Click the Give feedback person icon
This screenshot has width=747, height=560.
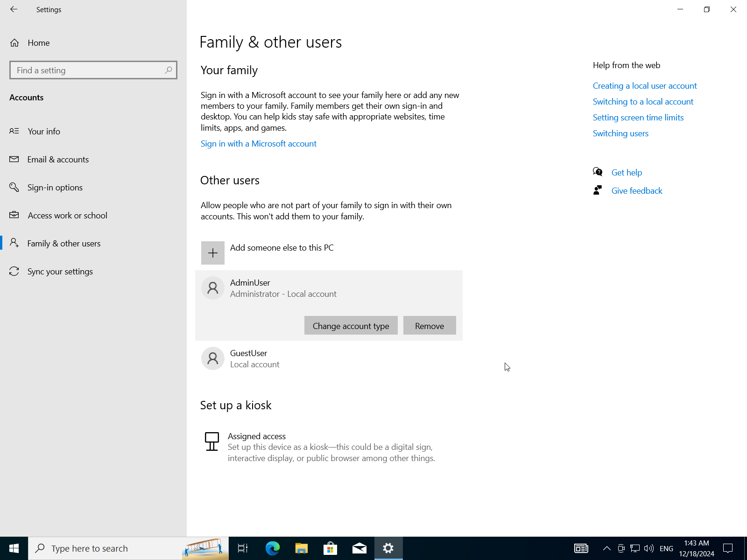click(x=598, y=190)
